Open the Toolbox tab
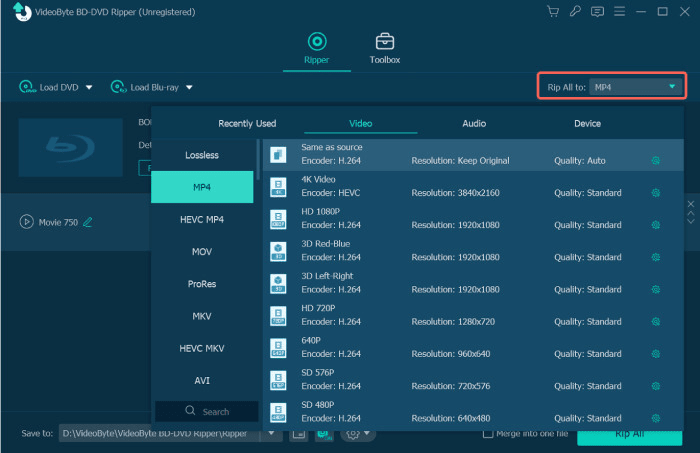Viewport: 700px width, 453px height. point(384,49)
